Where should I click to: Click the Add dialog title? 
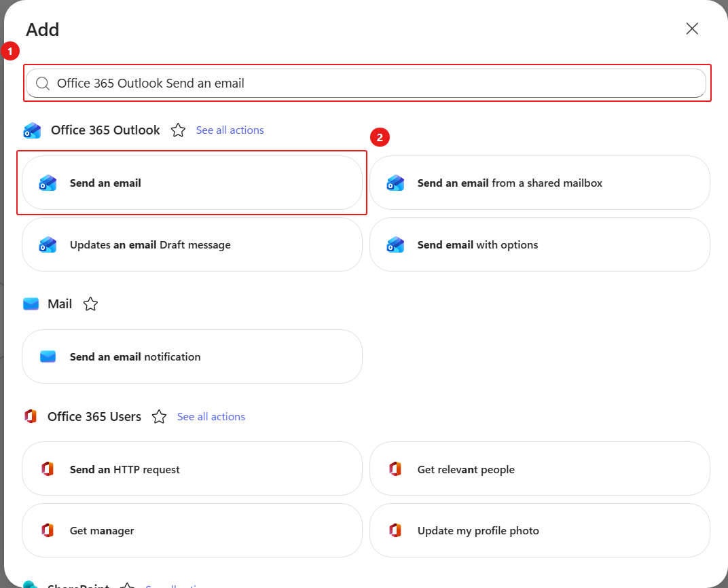[x=42, y=30]
